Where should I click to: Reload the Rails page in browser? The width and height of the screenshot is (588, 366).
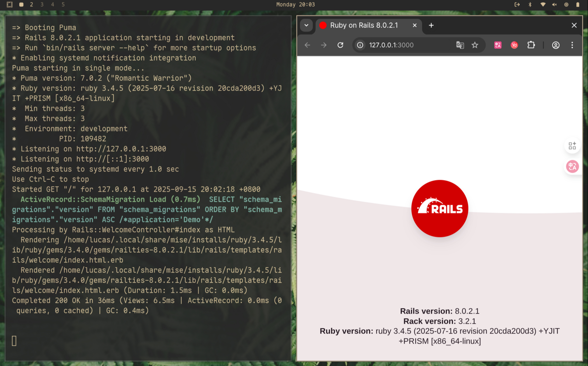point(340,45)
